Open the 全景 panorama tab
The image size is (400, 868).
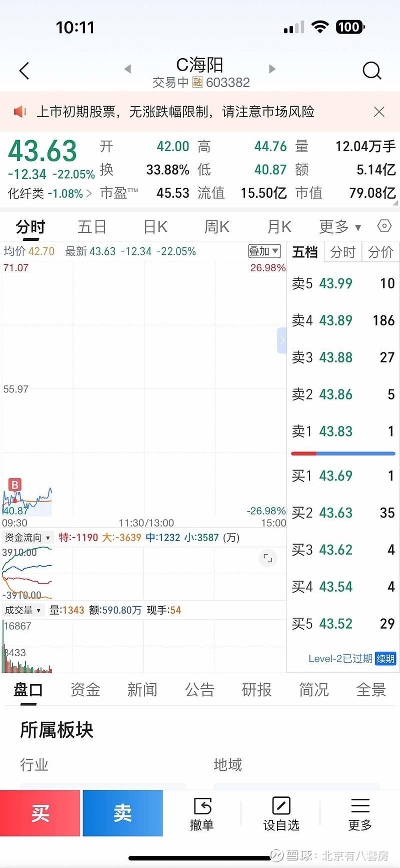(x=371, y=690)
